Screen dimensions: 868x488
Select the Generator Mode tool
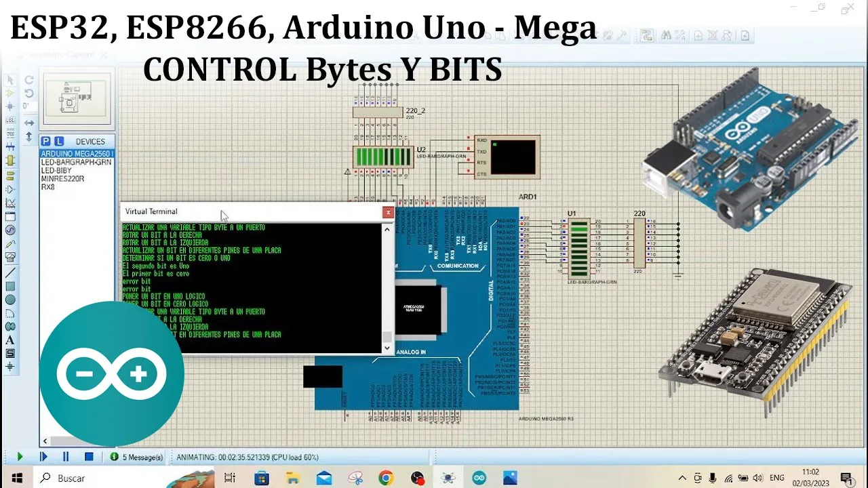(x=10, y=230)
